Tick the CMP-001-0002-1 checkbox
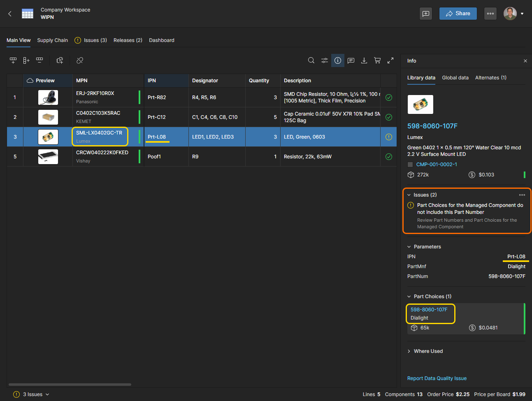The image size is (532, 401). 410,165
